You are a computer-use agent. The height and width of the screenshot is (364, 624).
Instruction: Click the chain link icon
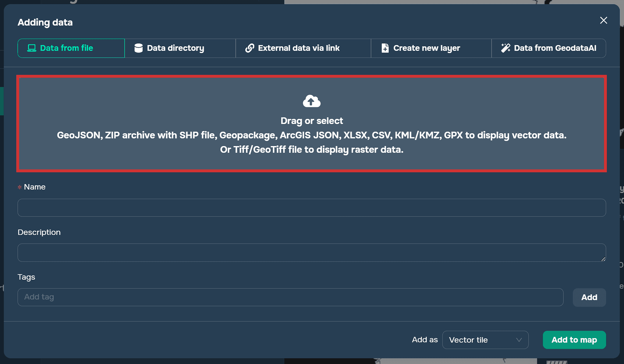[x=250, y=48]
